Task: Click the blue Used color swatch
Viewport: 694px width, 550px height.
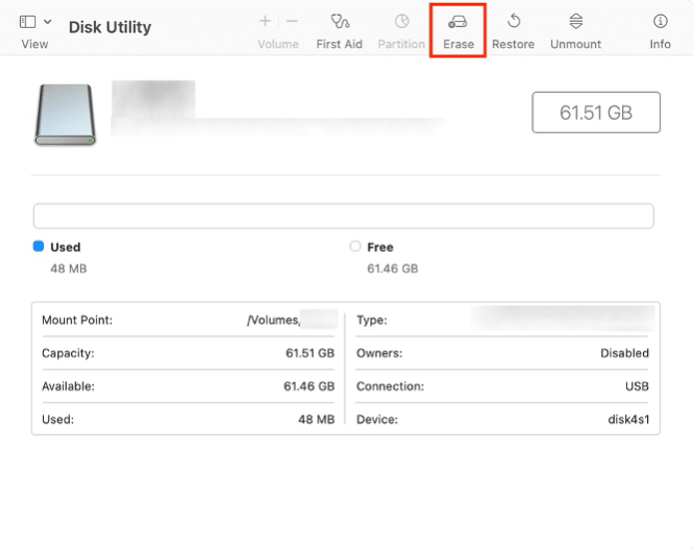Action: tap(39, 246)
